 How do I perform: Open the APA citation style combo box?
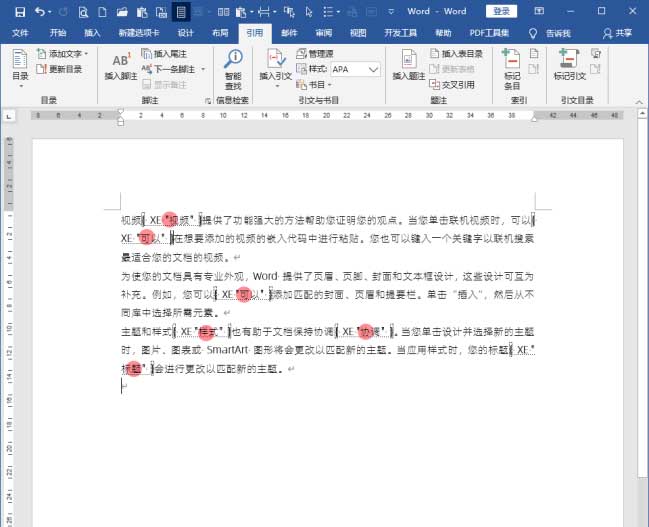point(355,70)
